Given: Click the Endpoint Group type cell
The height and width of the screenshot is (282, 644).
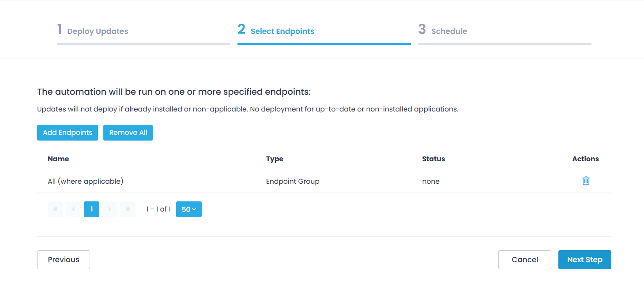Looking at the screenshot, I should click(293, 182).
